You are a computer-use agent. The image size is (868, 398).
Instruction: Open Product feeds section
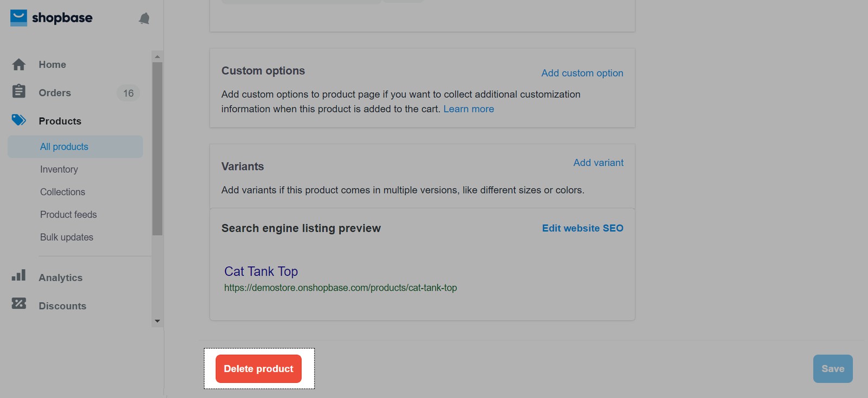(x=68, y=215)
